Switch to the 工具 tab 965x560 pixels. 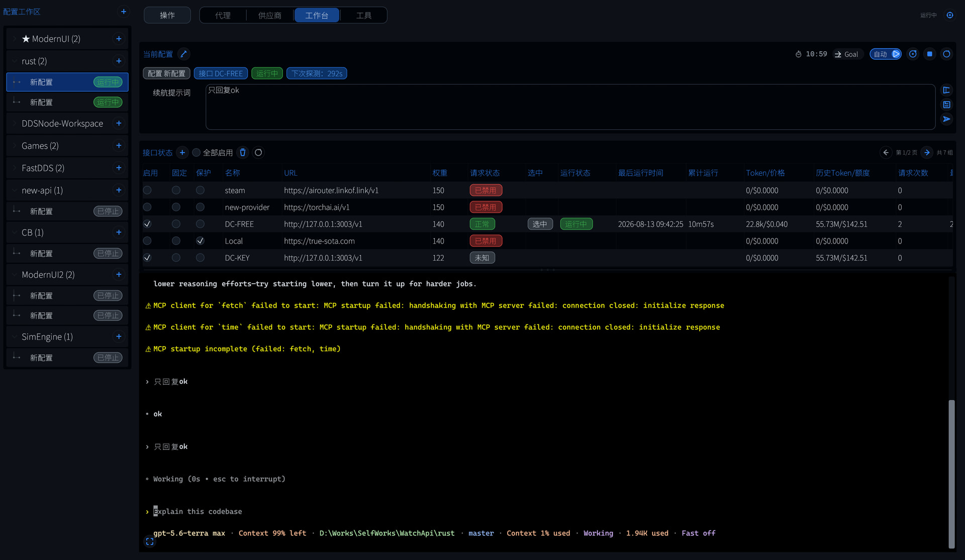tap(364, 15)
